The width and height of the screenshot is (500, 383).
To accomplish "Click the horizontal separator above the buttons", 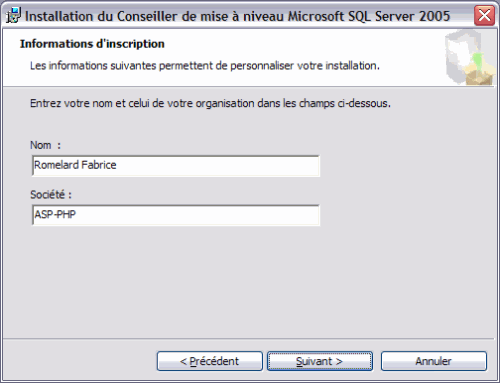I will click(x=249, y=339).
